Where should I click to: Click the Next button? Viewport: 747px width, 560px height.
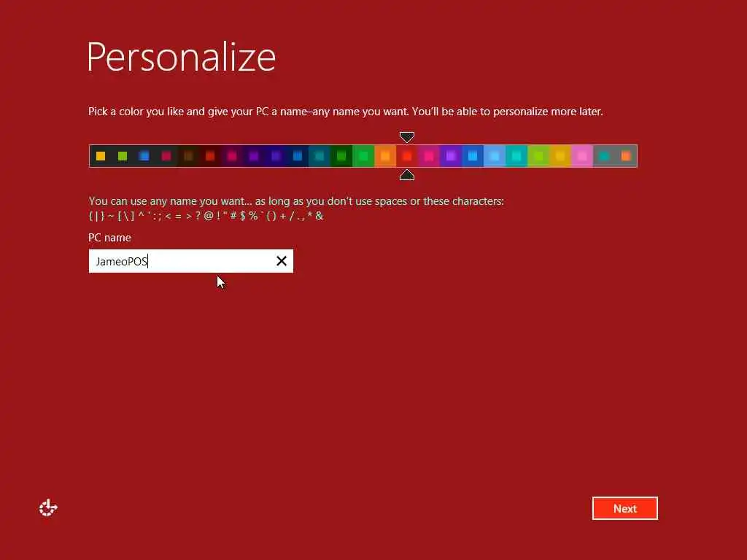tap(625, 508)
